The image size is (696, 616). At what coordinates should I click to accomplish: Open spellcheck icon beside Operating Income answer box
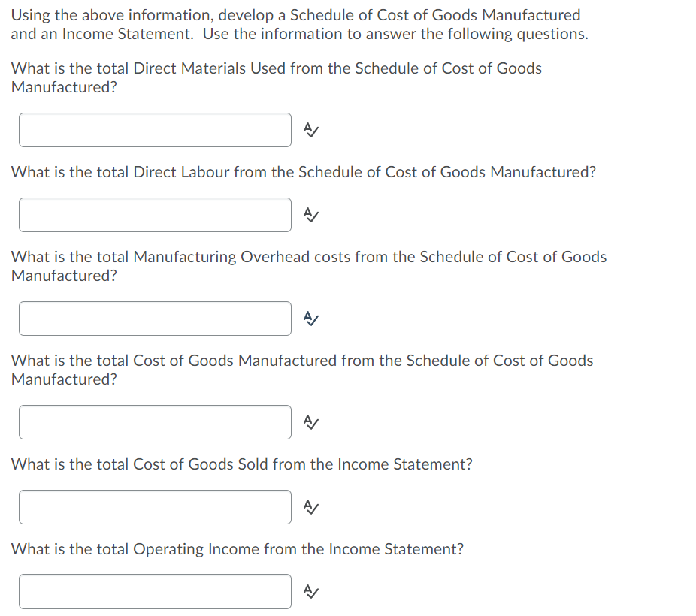coord(310,592)
